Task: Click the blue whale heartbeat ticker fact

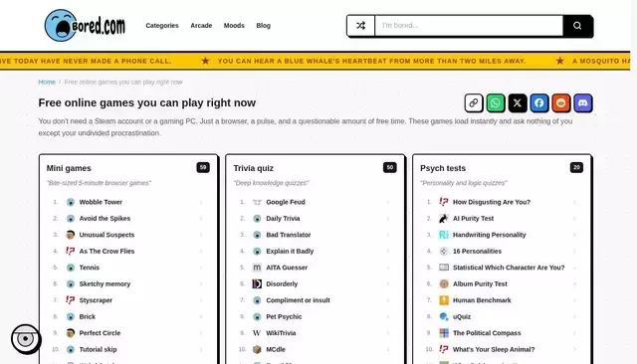Action: point(371,61)
